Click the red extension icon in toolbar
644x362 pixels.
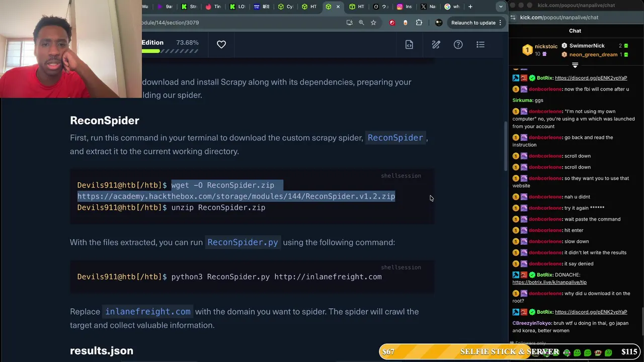click(x=392, y=23)
